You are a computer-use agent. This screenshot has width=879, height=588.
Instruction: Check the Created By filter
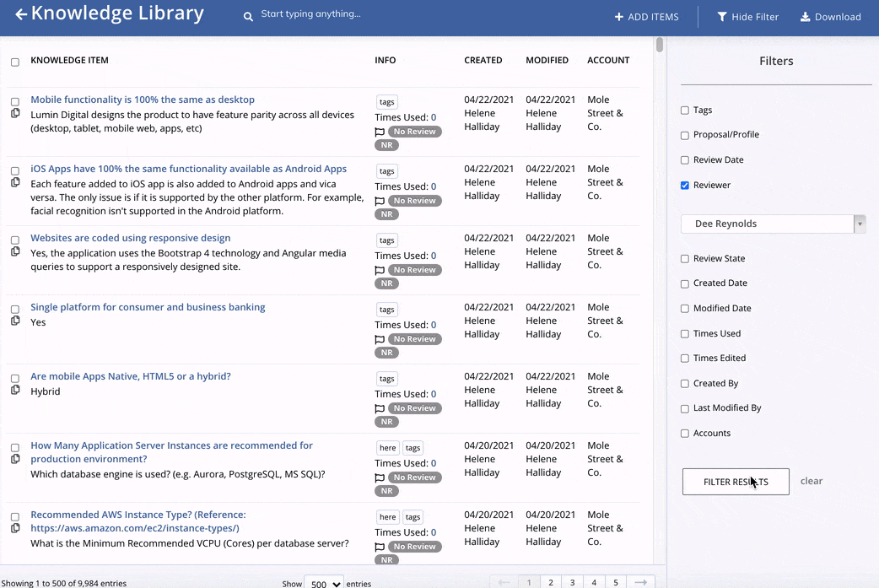(684, 384)
